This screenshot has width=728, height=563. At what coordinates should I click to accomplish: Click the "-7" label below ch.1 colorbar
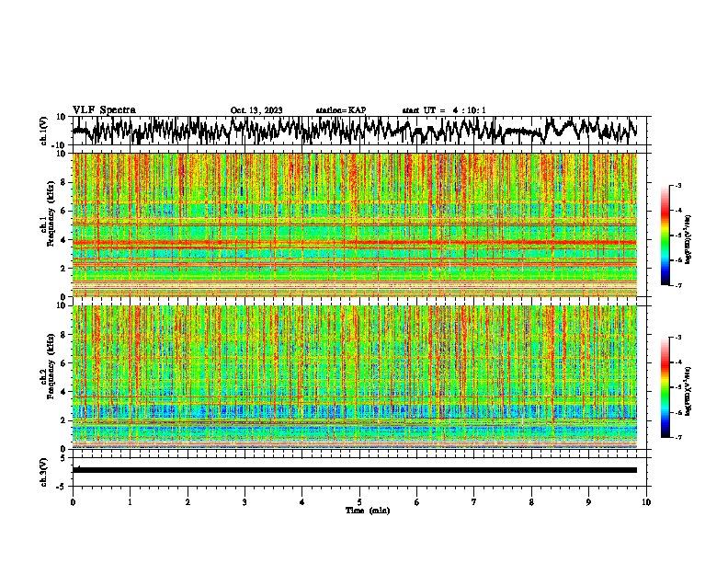(677, 285)
